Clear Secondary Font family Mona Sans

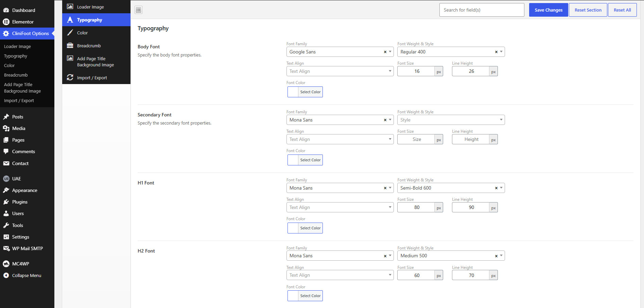385,120
